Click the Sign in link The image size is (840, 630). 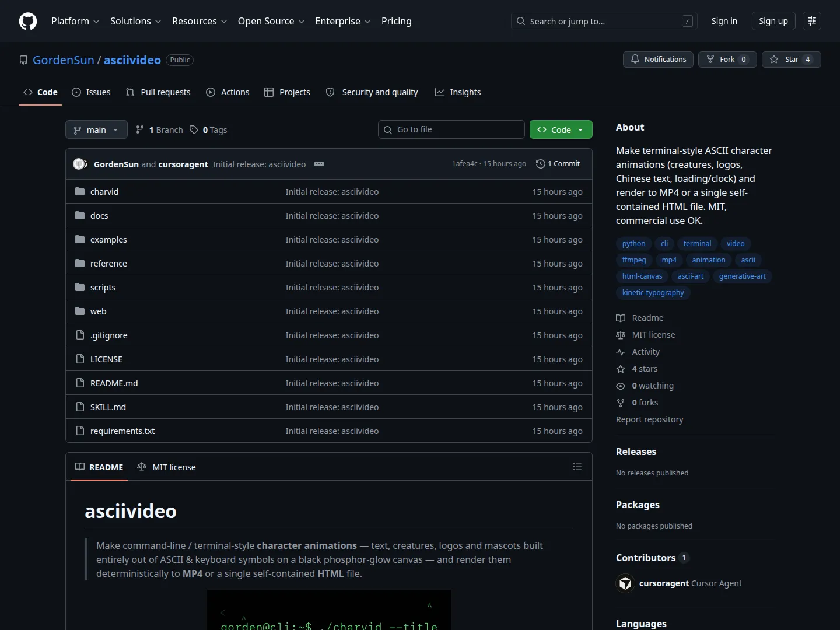[724, 21]
